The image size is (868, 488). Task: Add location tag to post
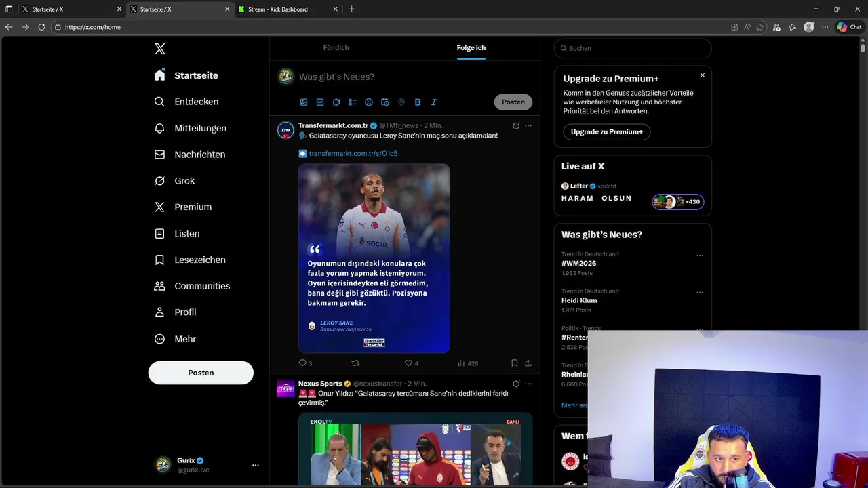pyautogui.click(x=401, y=102)
